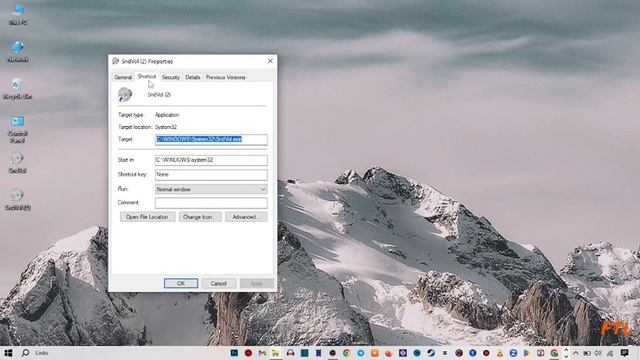Click the Comment field
640x360 pixels.
click(211, 203)
